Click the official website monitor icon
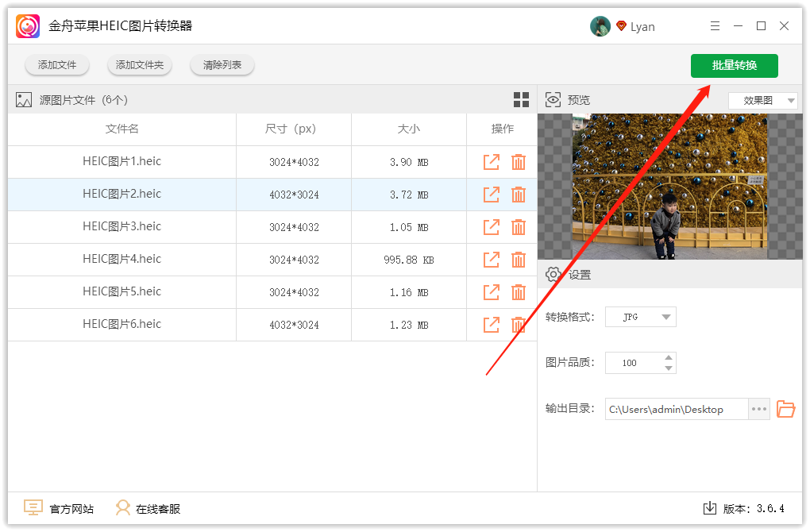This screenshot has height=532, width=810. point(33,507)
